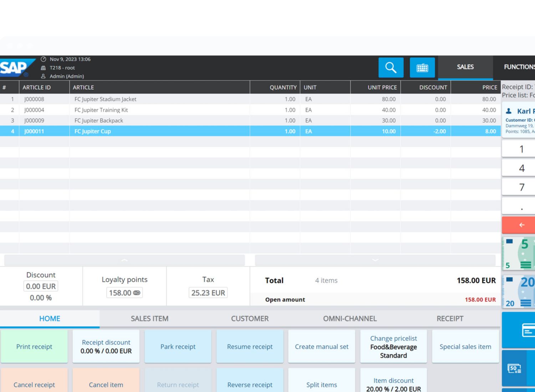The image size is (535, 392).
Task: Open Change pricelist Food&Beverage Standard
Action: click(393, 347)
